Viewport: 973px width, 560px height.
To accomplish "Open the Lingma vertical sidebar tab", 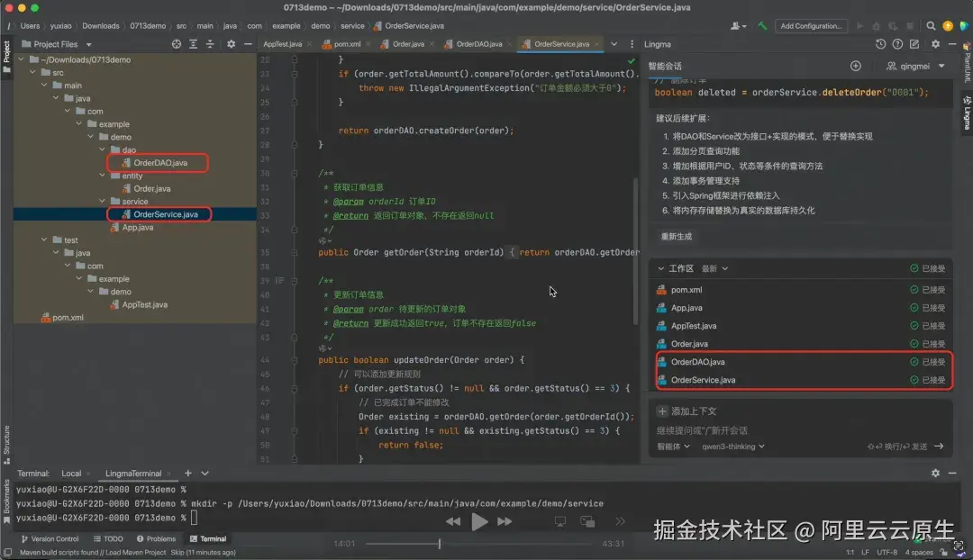I will [x=967, y=113].
